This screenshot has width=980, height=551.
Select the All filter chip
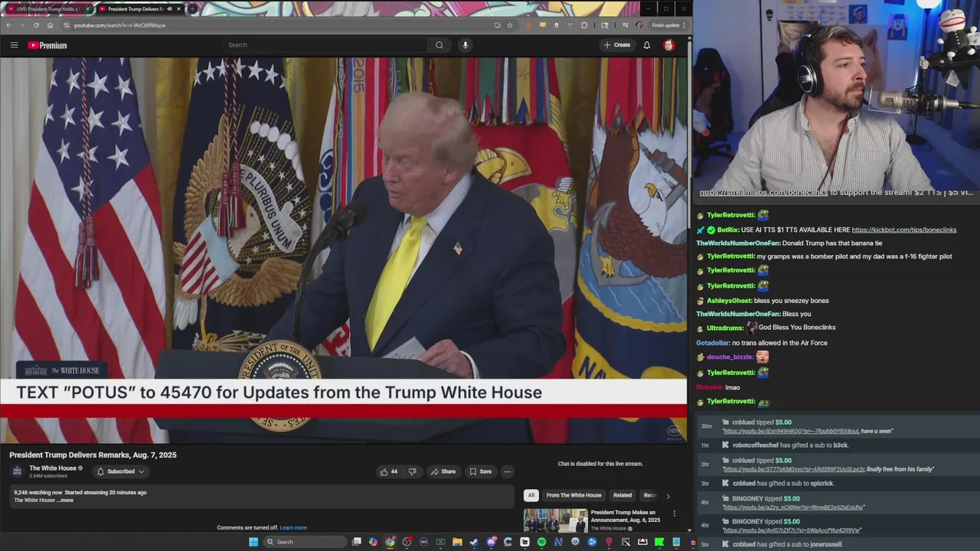tap(531, 495)
